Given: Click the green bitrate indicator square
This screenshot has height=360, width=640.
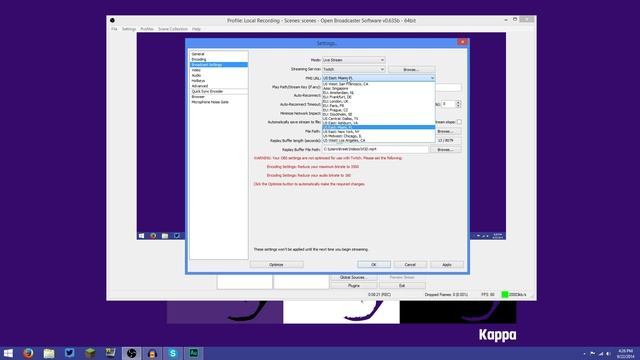Looking at the screenshot, I should pyautogui.click(x=504, y=294).
